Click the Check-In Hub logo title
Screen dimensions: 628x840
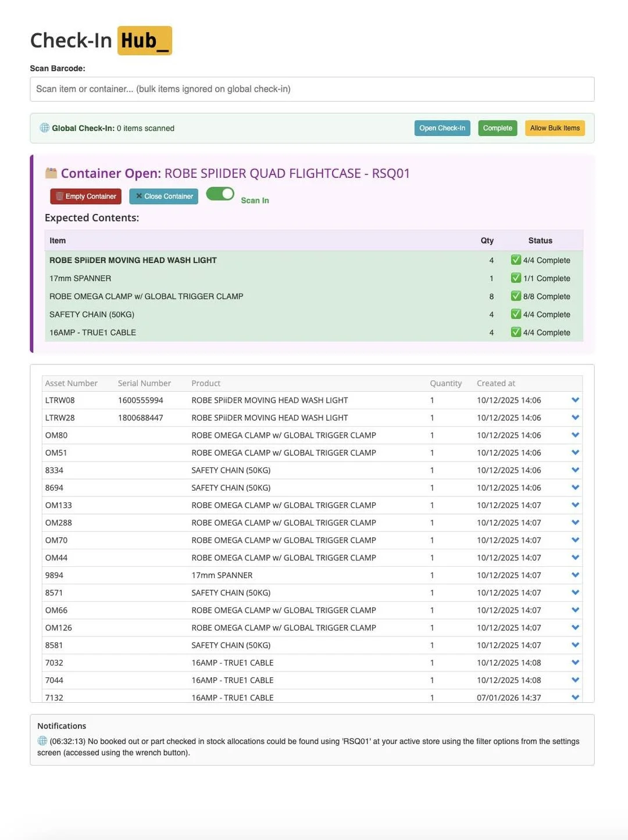pyautogui.click(x=101, y=41)
